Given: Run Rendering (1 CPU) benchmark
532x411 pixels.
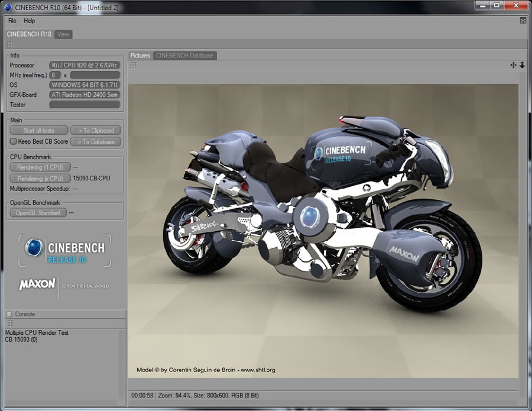Looking at the screenshot, I should click(x=40, y=167).
